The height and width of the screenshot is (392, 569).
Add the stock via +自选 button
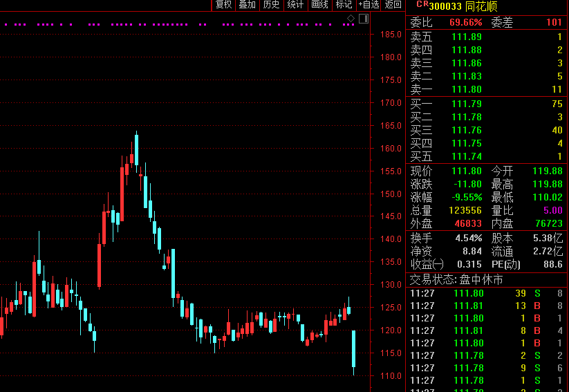tap(369, 5)
